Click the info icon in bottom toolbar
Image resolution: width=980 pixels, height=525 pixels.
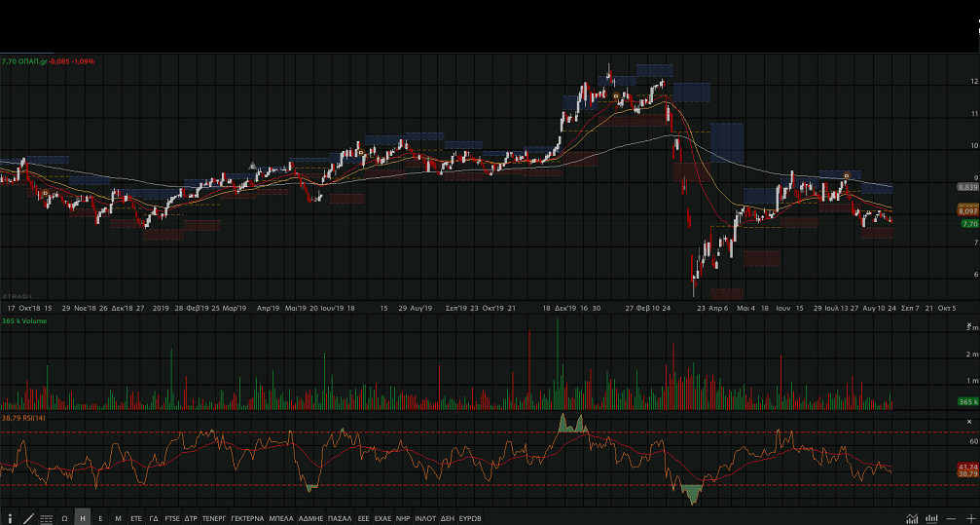[10, 518]
